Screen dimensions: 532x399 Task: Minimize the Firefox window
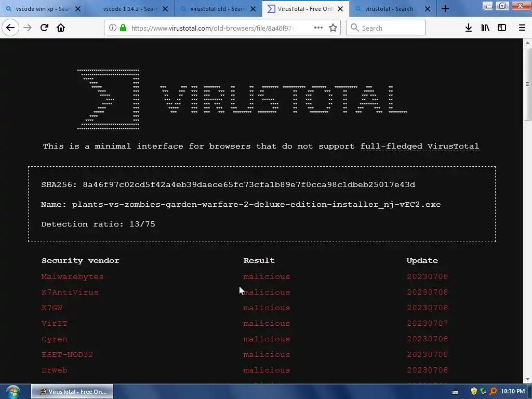(x=488, y=6)
